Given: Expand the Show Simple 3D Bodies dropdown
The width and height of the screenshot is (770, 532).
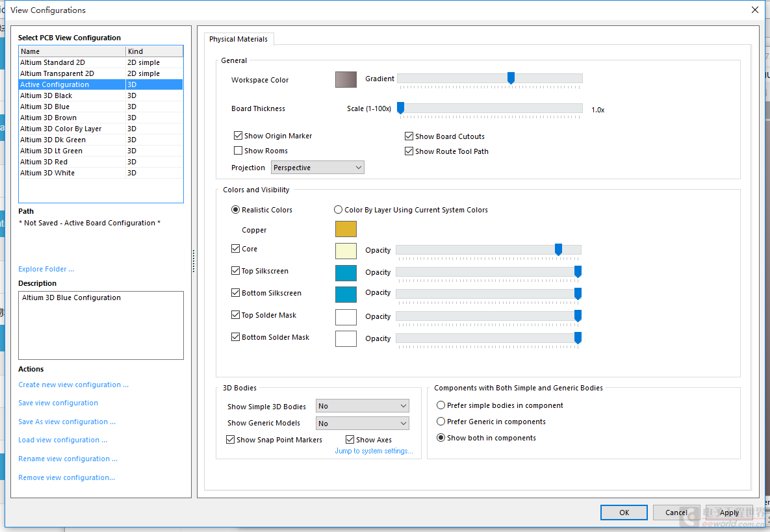Looking at the screenshot, I should coord(363,406).
